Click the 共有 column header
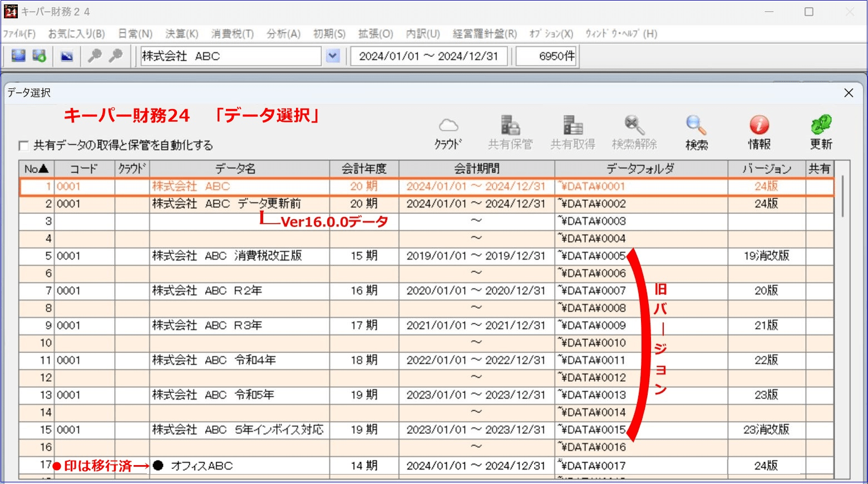868x484 pixels. [x=820, y=169]
